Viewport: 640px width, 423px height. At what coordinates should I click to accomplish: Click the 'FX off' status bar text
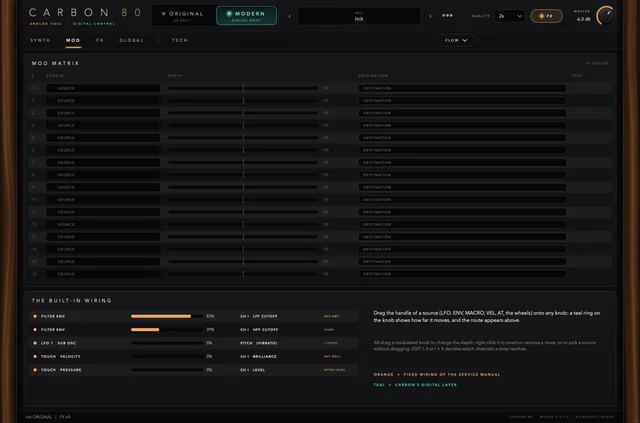click(x=65, y=417)
